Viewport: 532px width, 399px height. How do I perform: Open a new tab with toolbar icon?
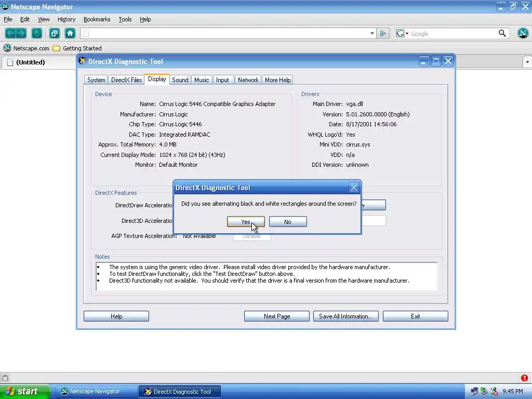[x=54, y=33]
